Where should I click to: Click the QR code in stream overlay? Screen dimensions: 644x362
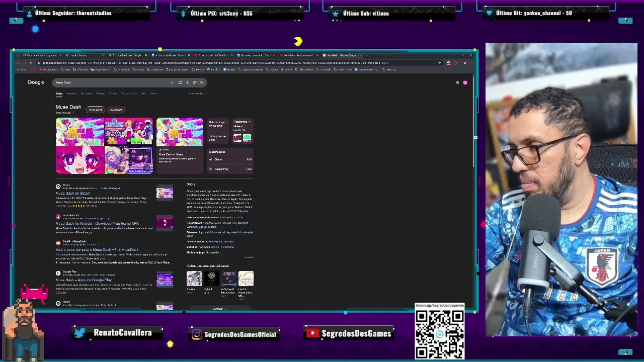pyautogui.click(x=440, y=335)
